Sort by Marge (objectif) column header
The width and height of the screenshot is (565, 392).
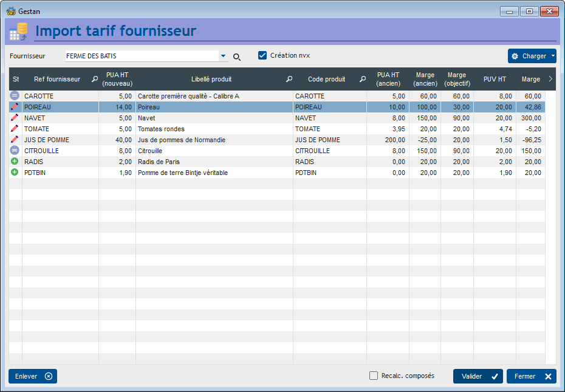(x=456, y=79)
